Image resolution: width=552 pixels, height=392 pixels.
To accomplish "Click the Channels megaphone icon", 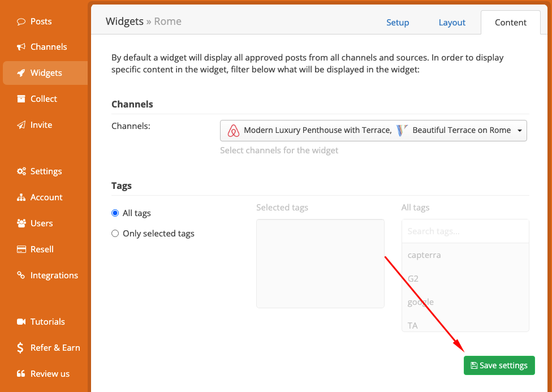I will pyautogui.click(x=21, y=47).
